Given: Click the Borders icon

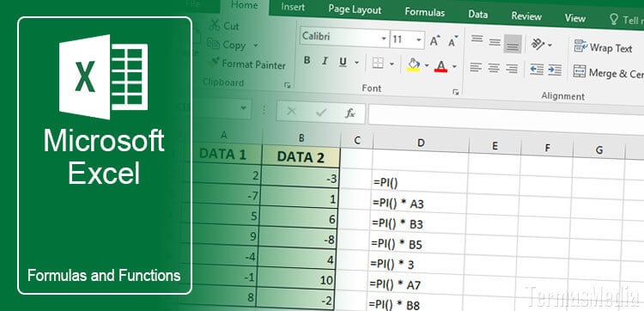Looking at the screenshot, I should click(378, 64).
